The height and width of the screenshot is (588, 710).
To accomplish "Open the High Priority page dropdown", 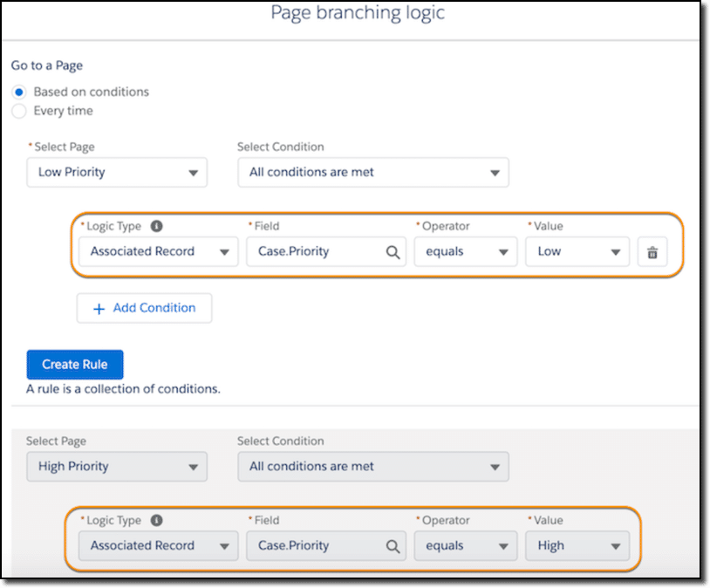I will pyautogui.click(x=117, y=467).
